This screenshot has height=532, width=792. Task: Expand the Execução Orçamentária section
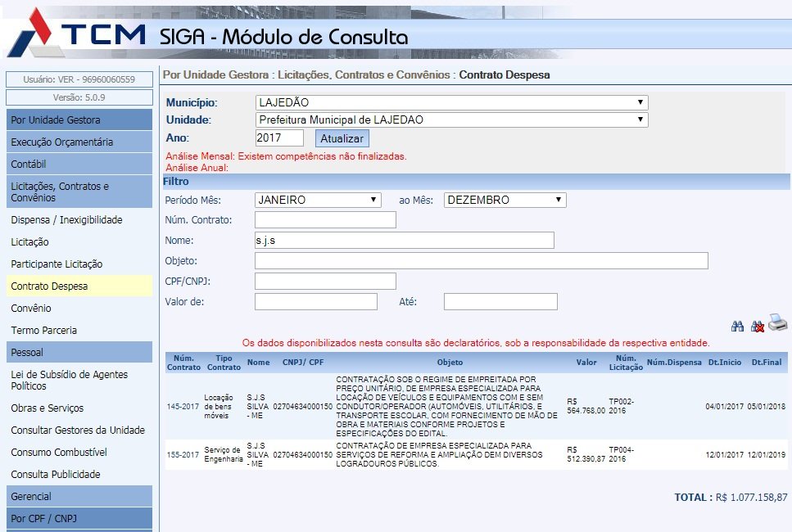62,142
